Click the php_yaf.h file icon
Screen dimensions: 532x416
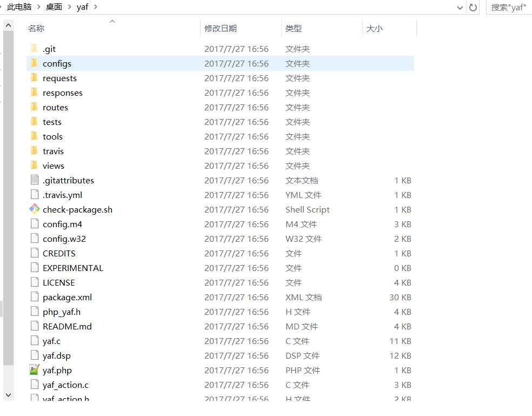tap(35, 312)
